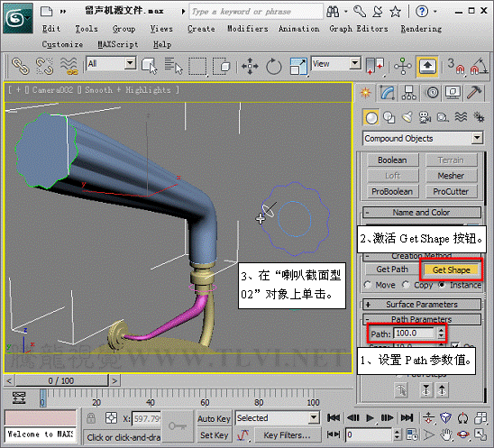
Task: Collapse the Name and Color rollout
Action: pyautogui.click(x=422, y=213)
